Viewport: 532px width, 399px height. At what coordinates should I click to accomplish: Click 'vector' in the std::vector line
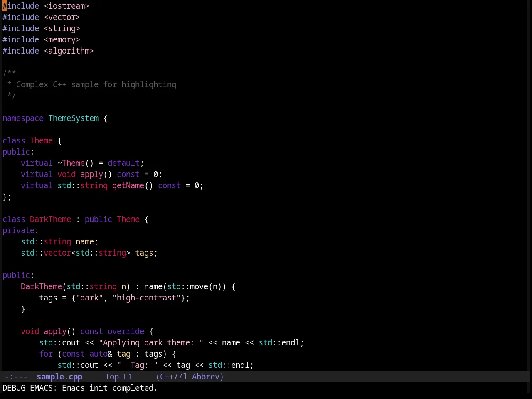pyautogui.click(x=57, y=253)
